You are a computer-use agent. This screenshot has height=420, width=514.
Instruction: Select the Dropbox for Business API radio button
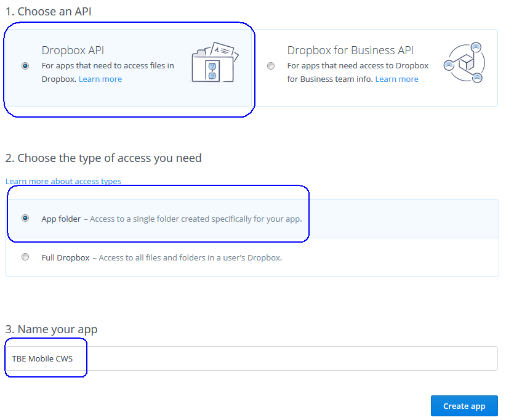271,66
